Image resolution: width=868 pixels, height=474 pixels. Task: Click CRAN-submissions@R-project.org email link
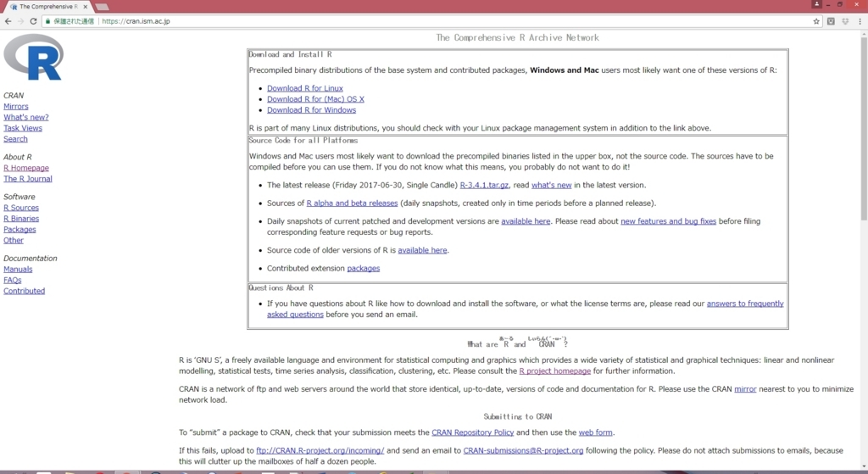coord(523,451)
